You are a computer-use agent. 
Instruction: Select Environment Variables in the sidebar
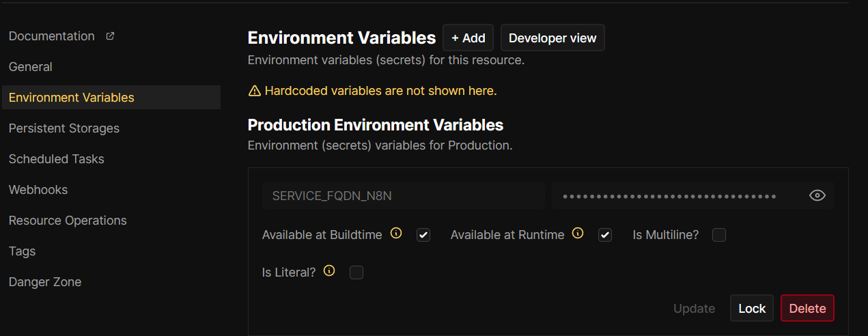click(x=72, y=98)
